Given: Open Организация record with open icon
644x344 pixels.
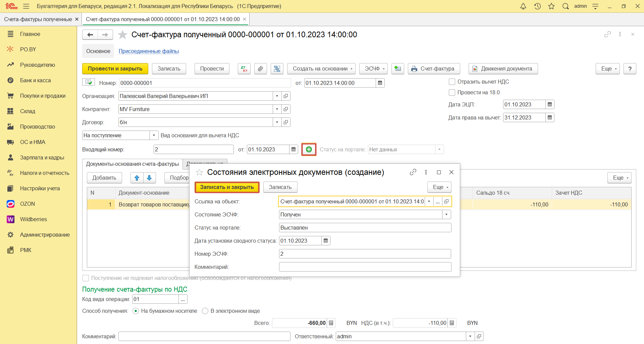Looking at the screenshot, I should point(286,96).
